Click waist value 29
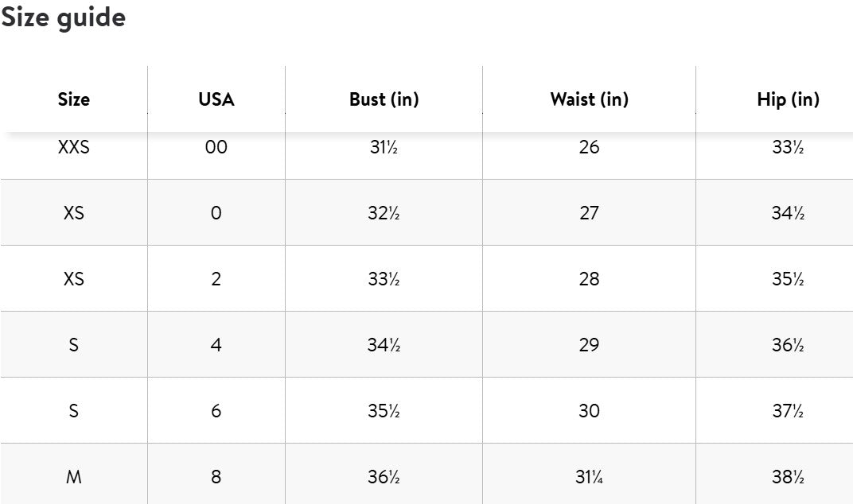This screenshot has width=853, height=504. [x=589, y=345]
